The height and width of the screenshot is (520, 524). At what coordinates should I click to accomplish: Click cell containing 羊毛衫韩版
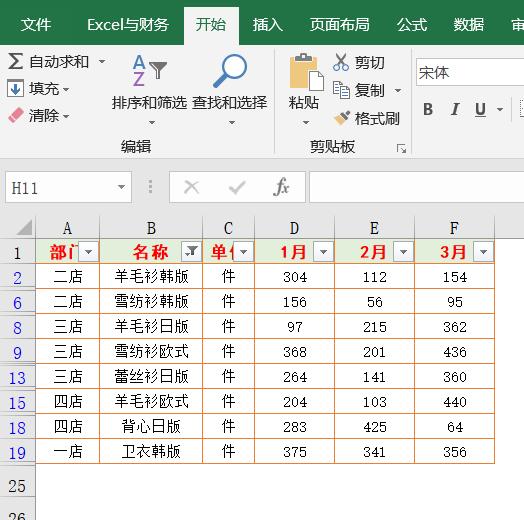(151, 276)
